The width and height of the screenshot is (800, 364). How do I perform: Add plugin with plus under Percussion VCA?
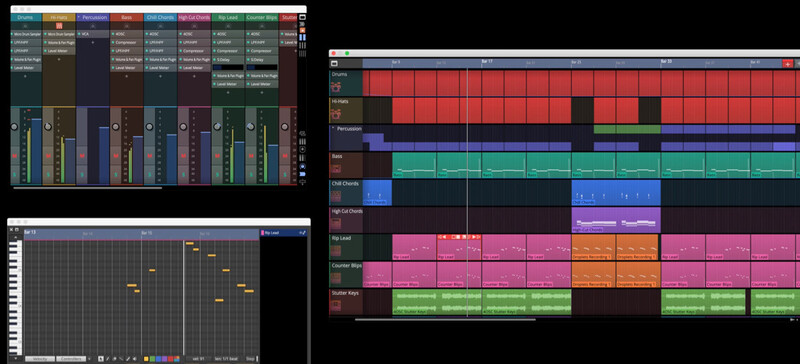93,42
